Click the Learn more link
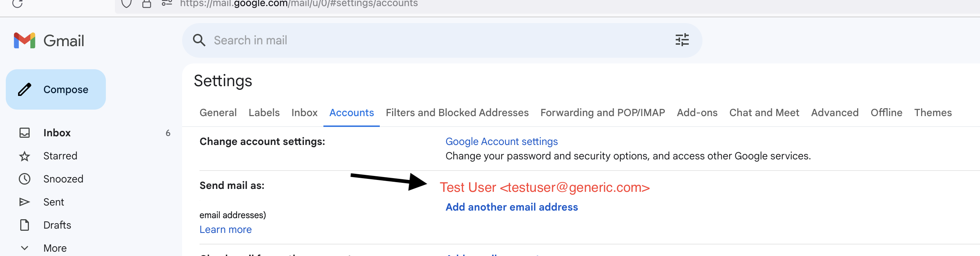The height and width of the screenshot is (256, 980). pos(225,230)
